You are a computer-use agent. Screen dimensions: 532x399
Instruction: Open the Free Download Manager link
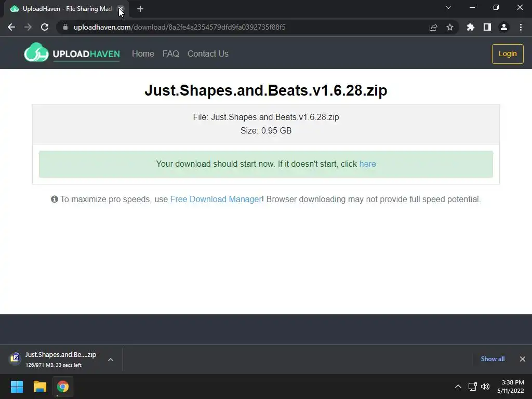coord(216,199)
